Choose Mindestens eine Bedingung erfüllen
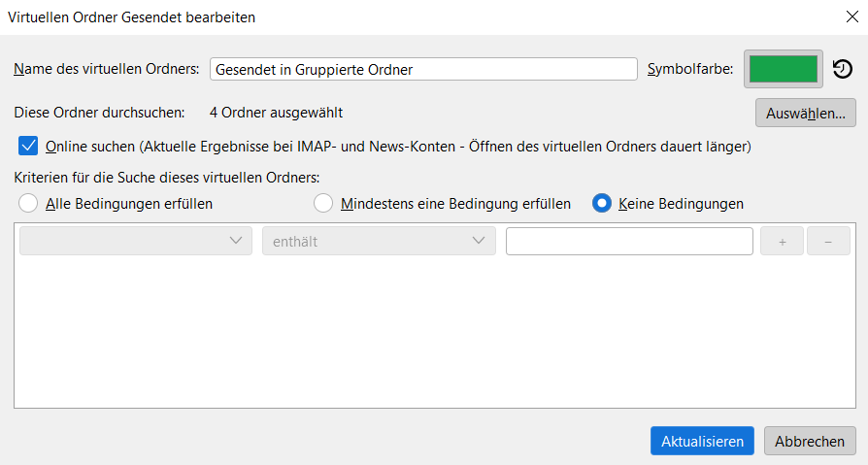 click(323, 204)
